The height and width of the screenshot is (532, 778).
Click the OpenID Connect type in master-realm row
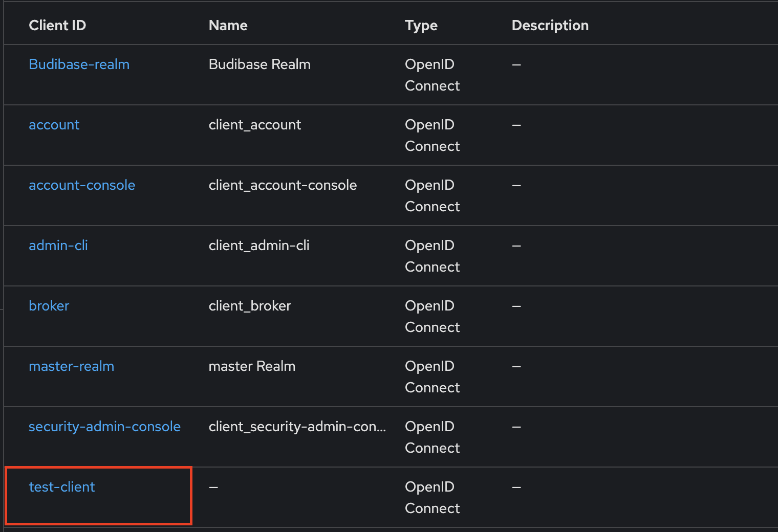click(433, 377)
